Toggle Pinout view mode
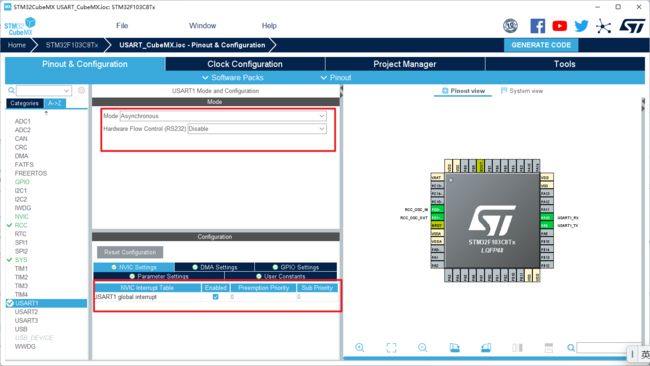 463,91
